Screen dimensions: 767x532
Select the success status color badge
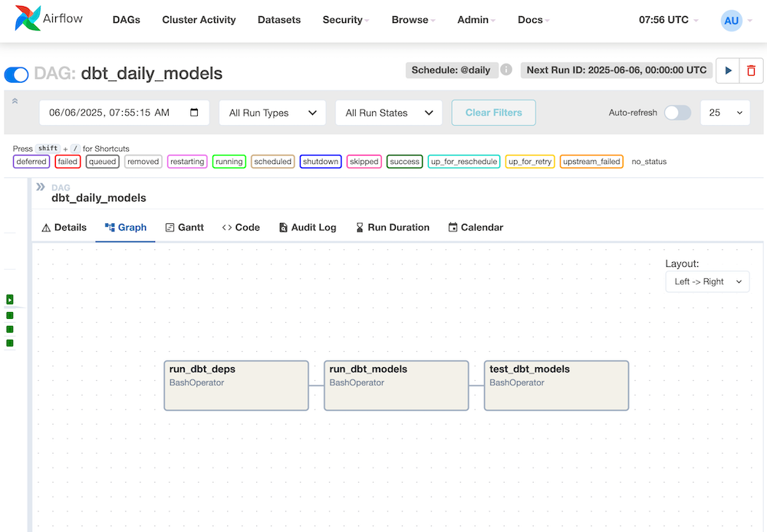[x=404, y=162]
